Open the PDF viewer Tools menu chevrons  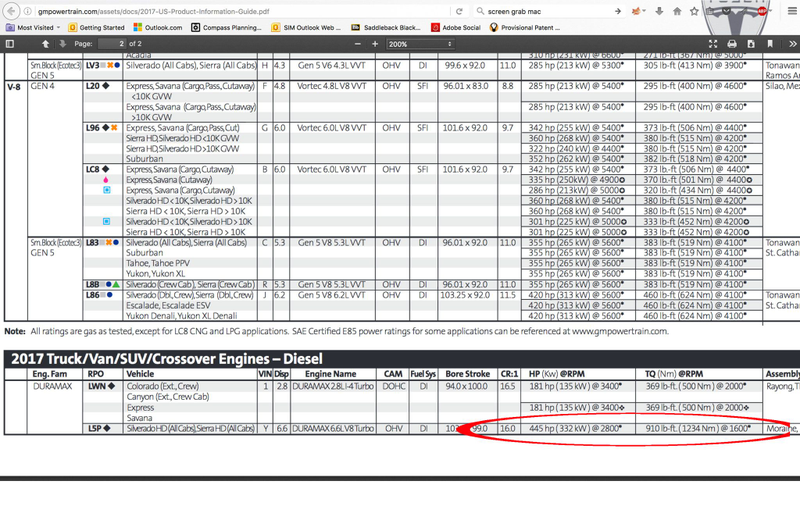[792, 44]
